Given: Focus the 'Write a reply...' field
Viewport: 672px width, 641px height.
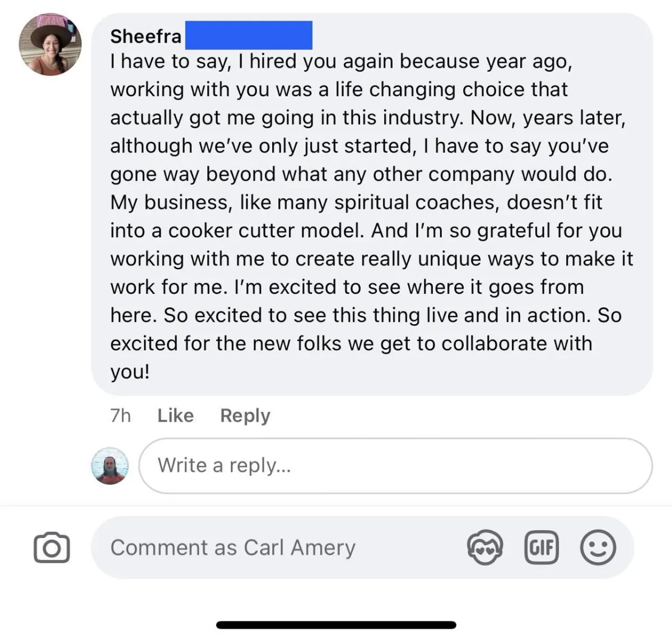Looking at the screenshot, I should pyautogui.click(x=395, y=466).
